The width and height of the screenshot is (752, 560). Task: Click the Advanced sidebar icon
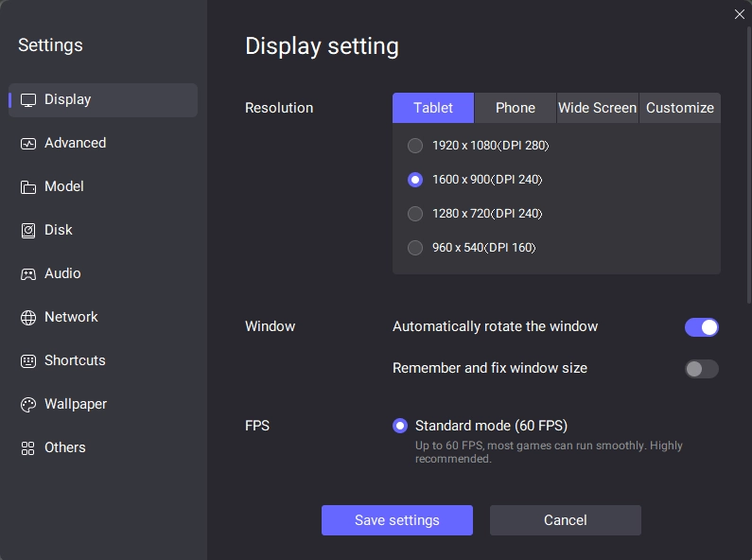click(28, 144)
